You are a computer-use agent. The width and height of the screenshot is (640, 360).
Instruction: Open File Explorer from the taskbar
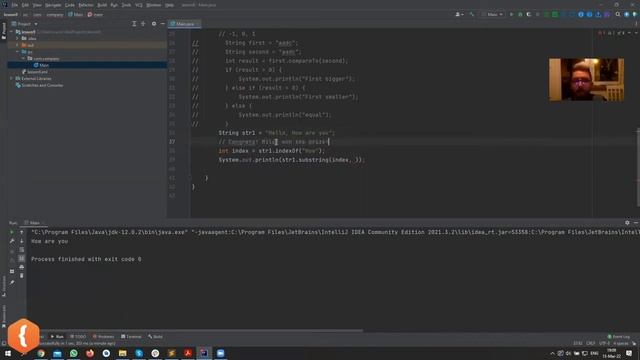click(122, 353)
